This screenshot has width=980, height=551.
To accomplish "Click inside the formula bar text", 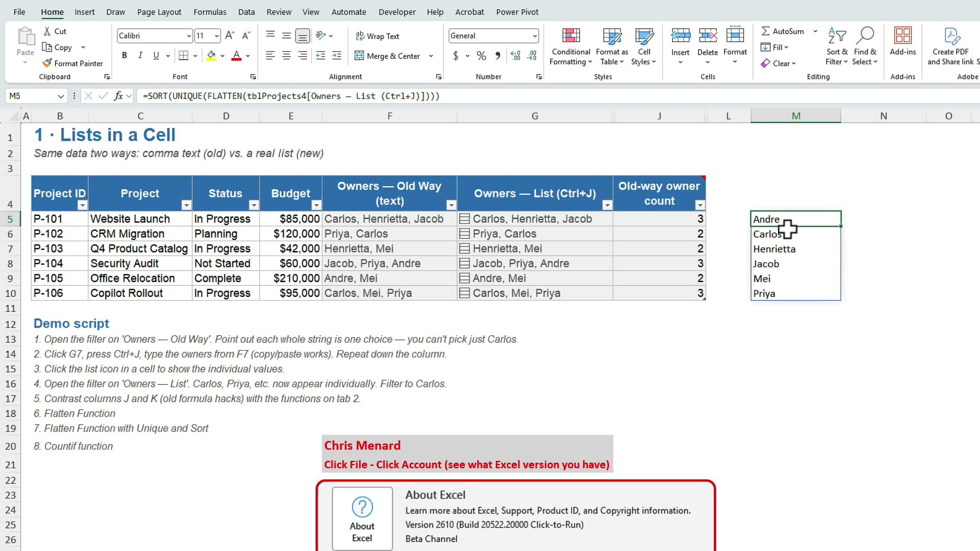I will [291, 96].
